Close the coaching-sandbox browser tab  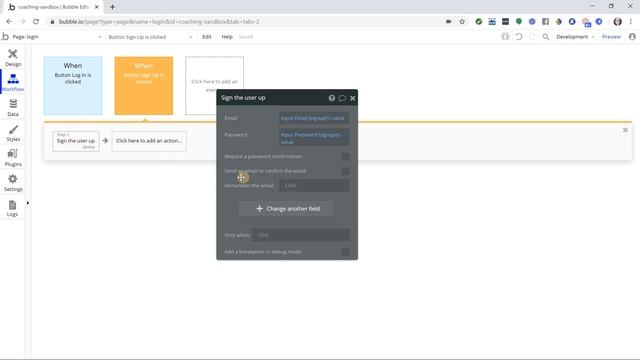97,7
